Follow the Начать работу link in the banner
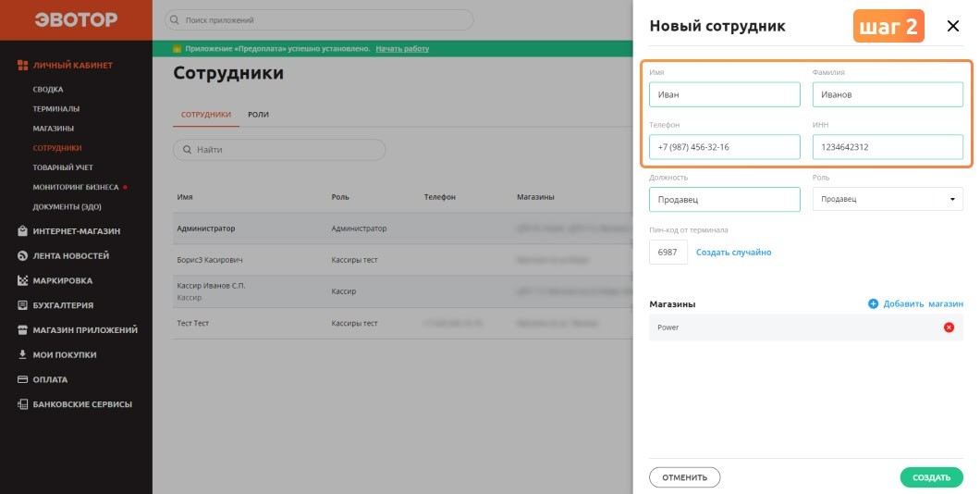Image resolution: width=980 pixels, height=494 pixels. click(402, 49)
